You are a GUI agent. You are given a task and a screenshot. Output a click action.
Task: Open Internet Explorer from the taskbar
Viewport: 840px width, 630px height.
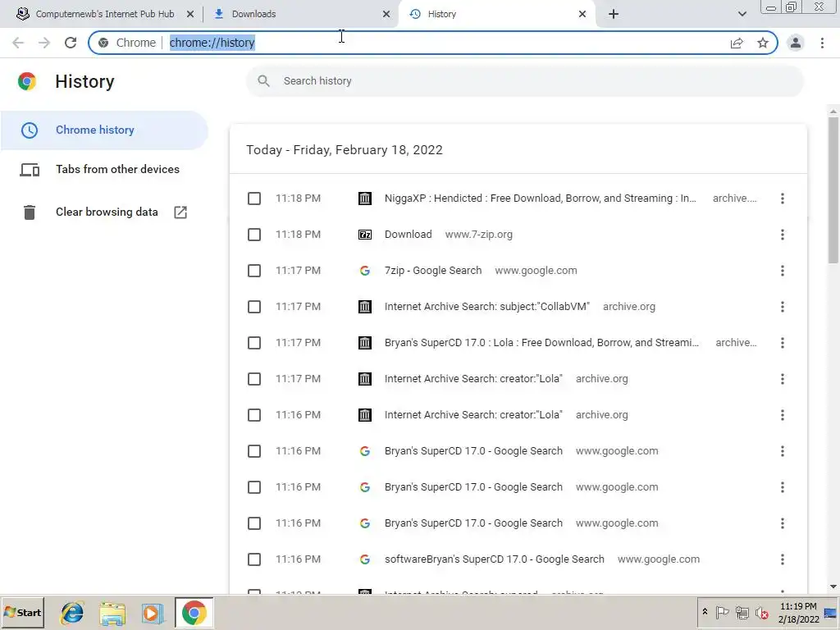point(72,613)
